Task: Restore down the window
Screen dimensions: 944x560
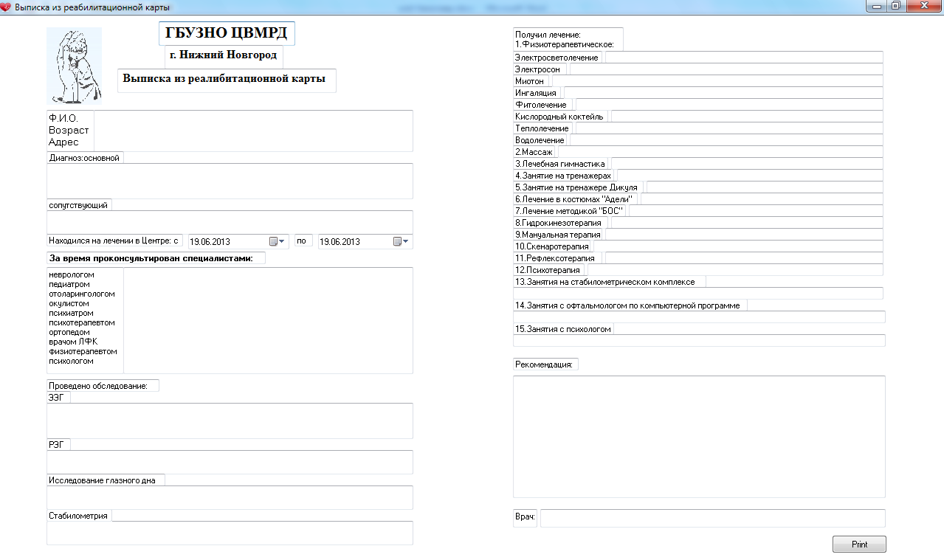Action: pyautogui.click(x=895, y=6)
